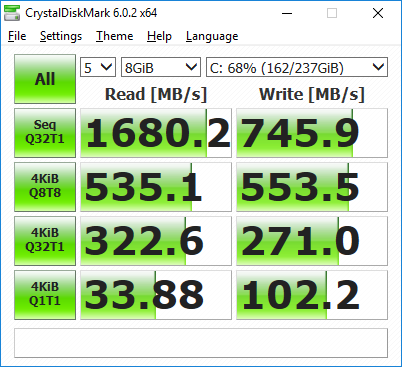
Task: Open the Language menu
Action: [x=212, y=36]
